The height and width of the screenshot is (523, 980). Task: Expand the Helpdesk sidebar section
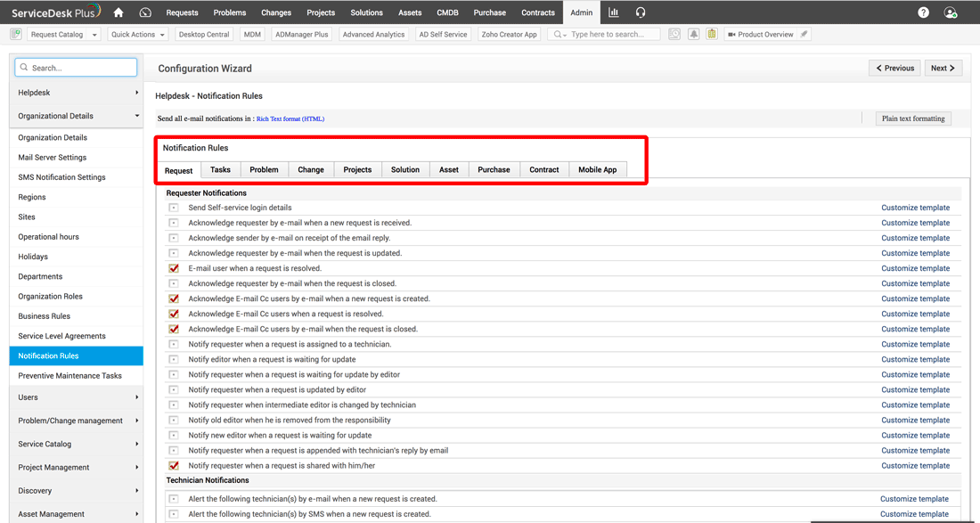pos(77,93)
